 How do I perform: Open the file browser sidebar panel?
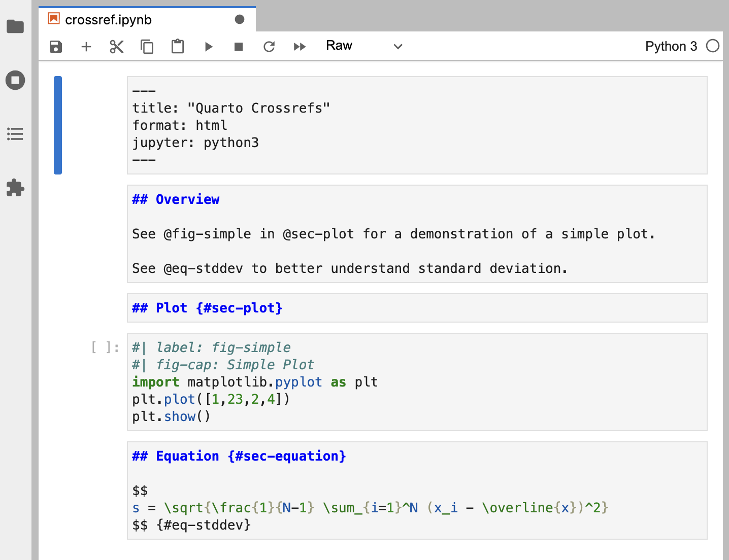[x=15, y=26]
